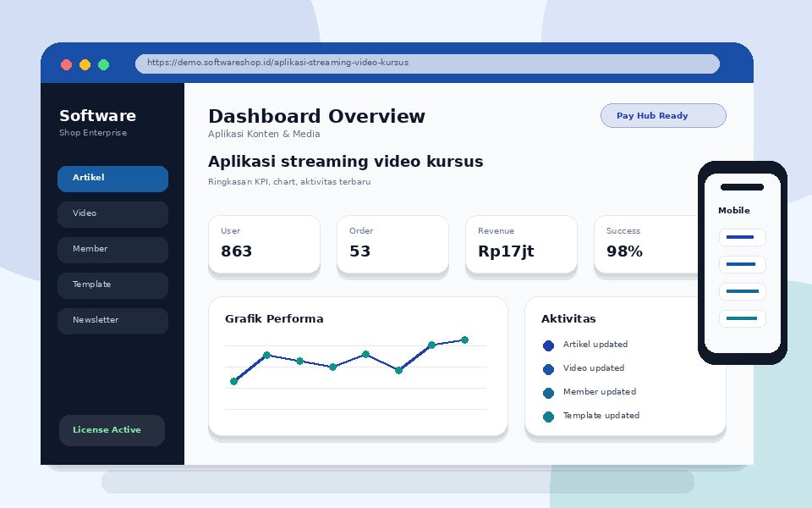Click the Software logo title
This screenshot has height=508, width=812.
point(97,115)
